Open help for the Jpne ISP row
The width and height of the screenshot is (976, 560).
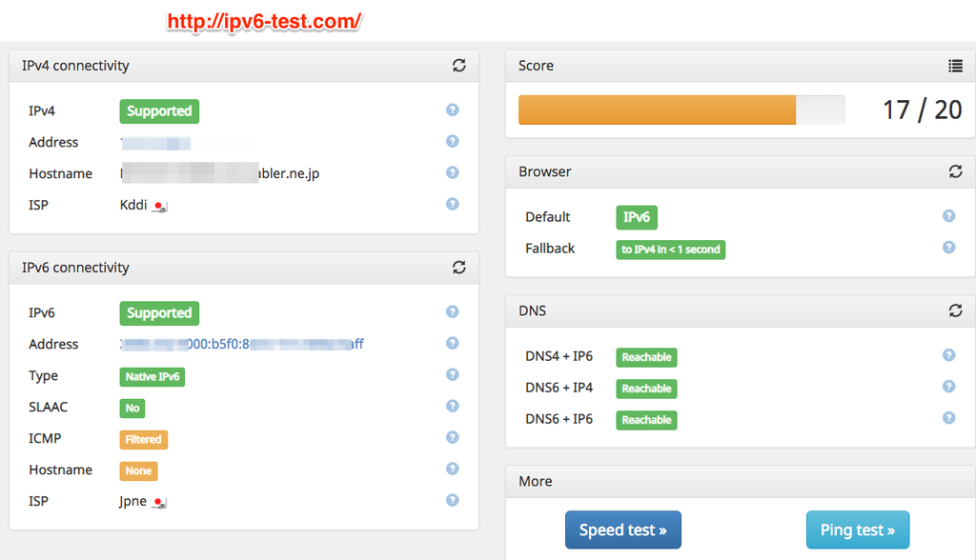click(x=453, y=500)
